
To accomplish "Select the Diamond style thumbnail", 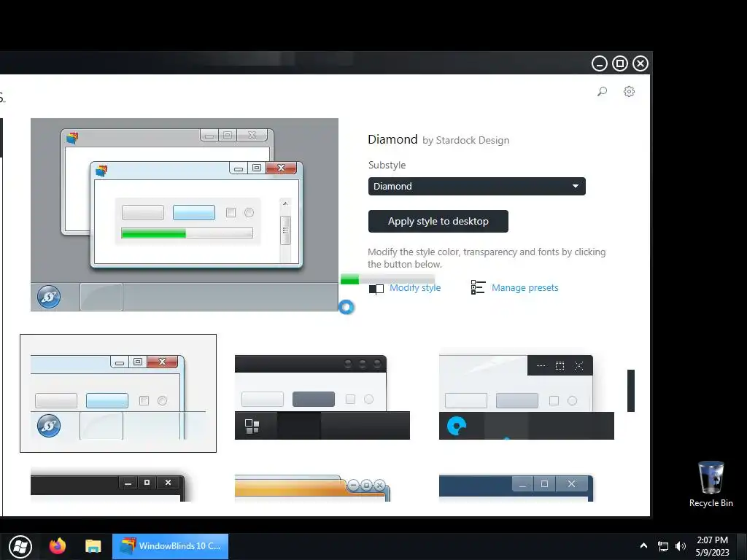I will pyautogui.click(x=118, y=393).
